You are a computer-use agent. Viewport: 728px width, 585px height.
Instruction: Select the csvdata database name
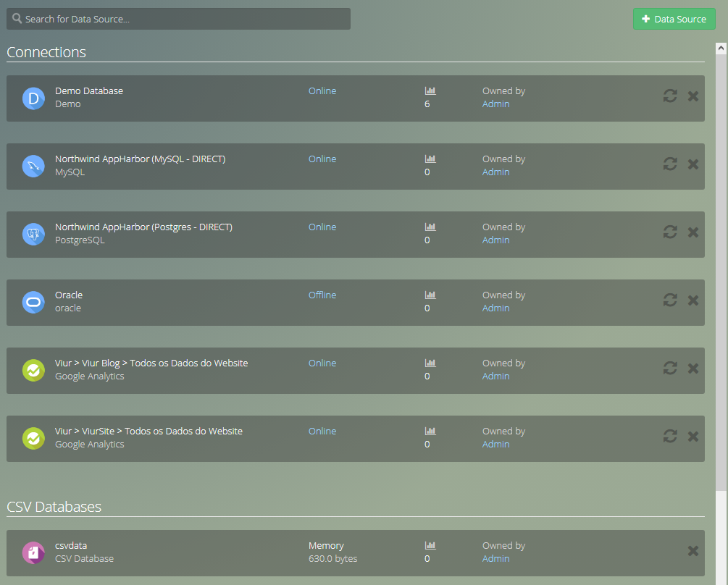point(71,546)
